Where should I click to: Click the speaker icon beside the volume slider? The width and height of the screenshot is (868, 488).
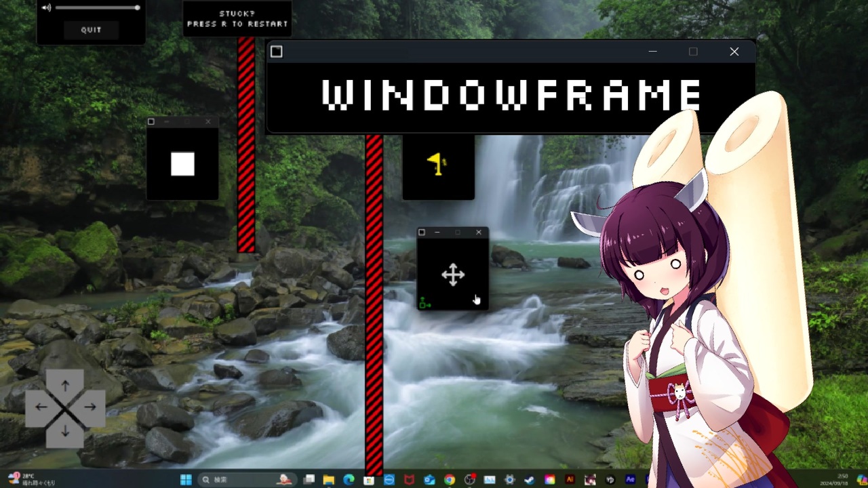coord(46,7)
